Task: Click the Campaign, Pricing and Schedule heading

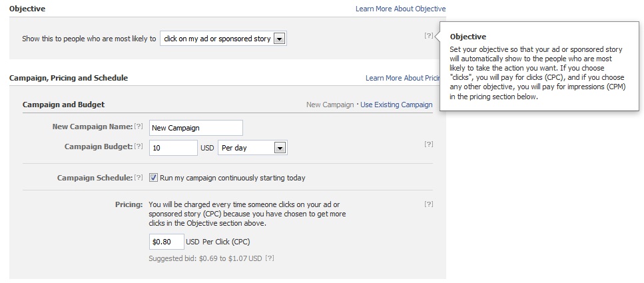Action: click(x=69, y=78)
